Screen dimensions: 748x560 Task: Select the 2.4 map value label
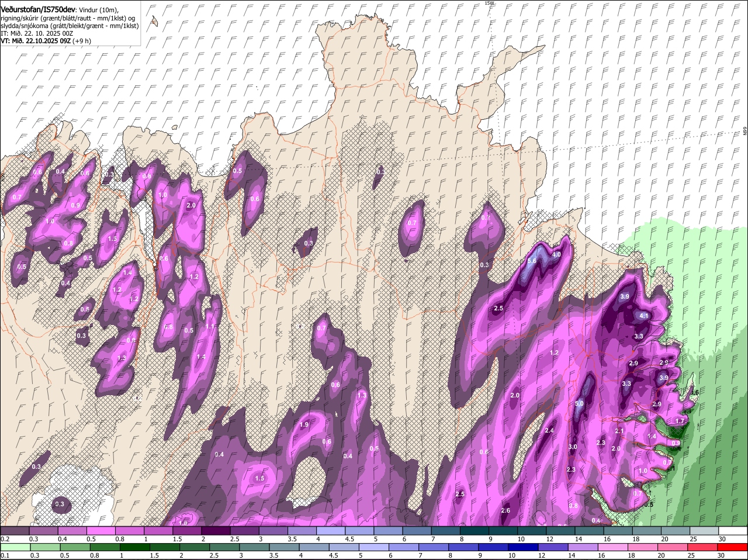(549, 430)
